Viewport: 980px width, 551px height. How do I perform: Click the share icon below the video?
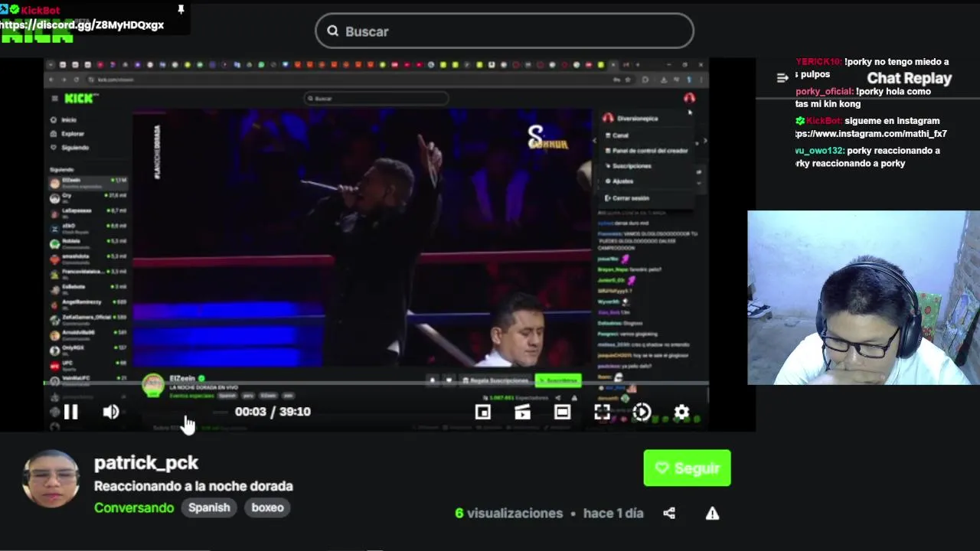click(669, 514)
